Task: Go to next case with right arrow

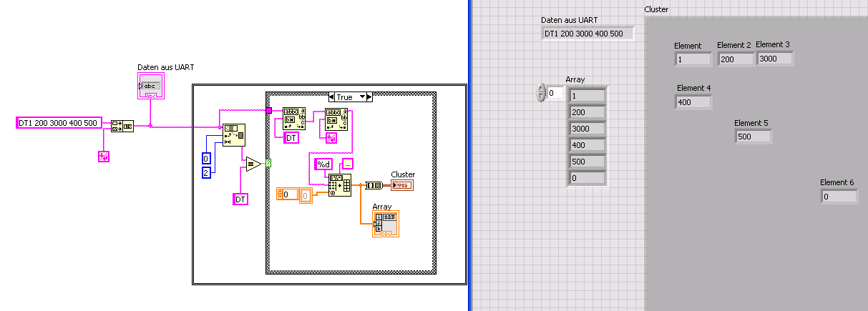Action: coord(370,97)
